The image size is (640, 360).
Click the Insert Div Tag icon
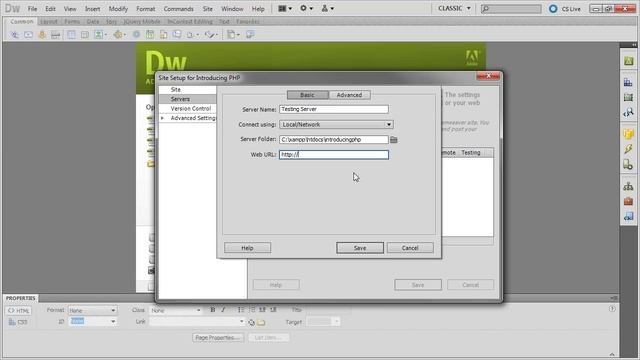tap(84, 35)
